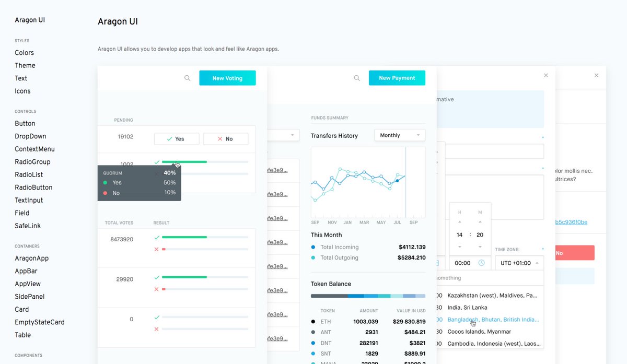
Task: Click the highlighted point on the transfers chart
Action: [x=397, y=181]
